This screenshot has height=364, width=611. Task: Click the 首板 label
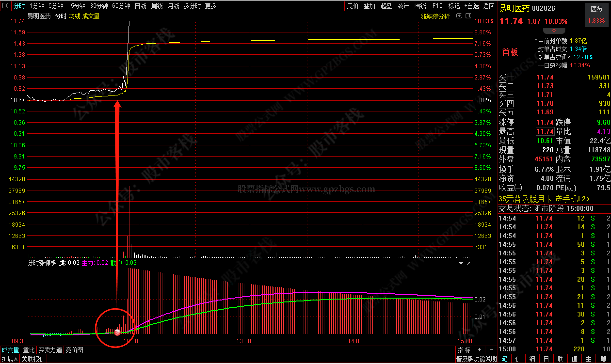point(510,52)
